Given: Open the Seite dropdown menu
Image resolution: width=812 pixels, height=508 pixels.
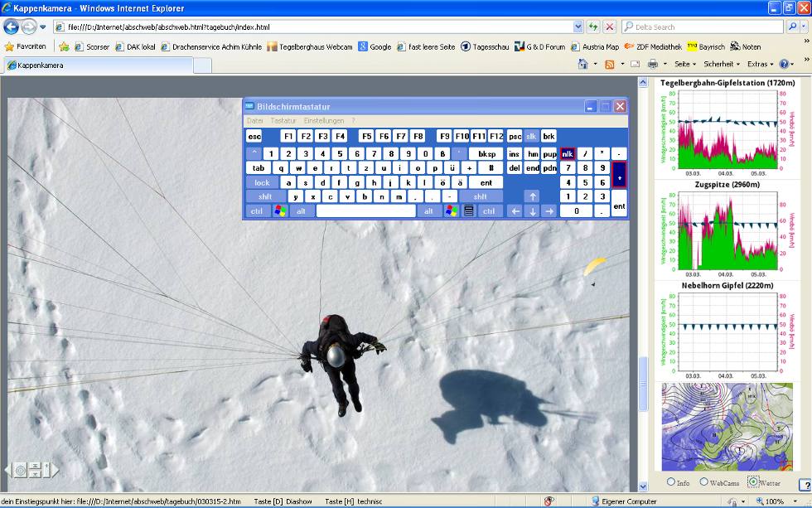Looking at the screenshot, I should (x=685, y=64).
